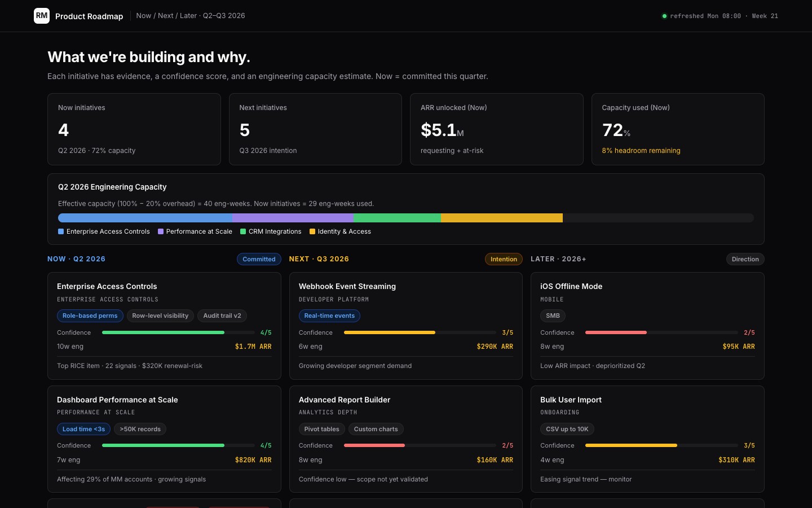The height and width of the screenshot is (508, 812).
Task: Click 'Growing developer segment demand' note
Action: 355,366
